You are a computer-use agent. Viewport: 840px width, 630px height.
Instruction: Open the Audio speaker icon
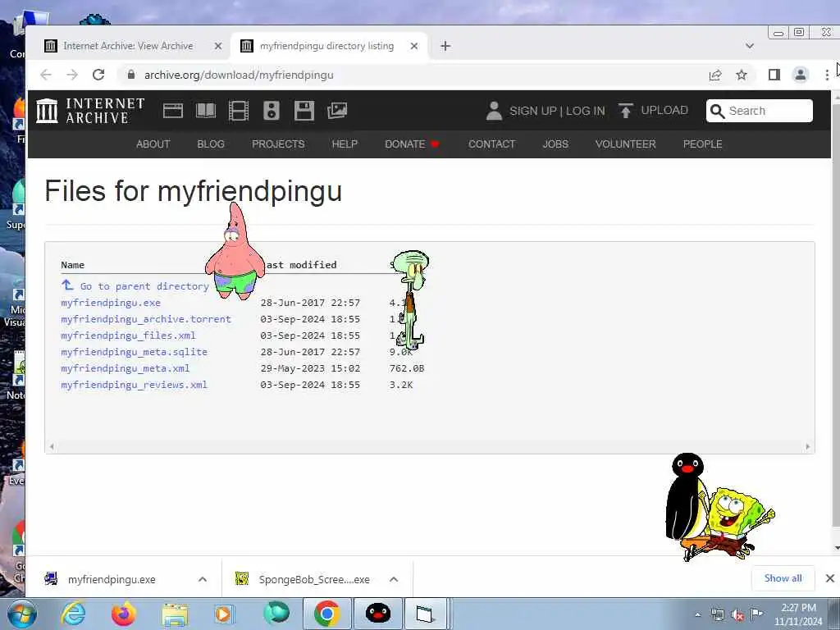tap(271, 111)
